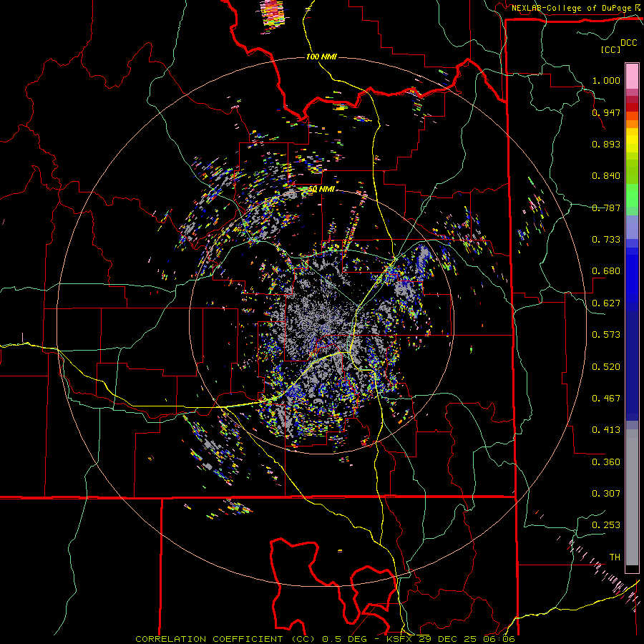Screen dimensions: 644x644
Task: Click the 0.680 legend value
Action: coord(606,271)
